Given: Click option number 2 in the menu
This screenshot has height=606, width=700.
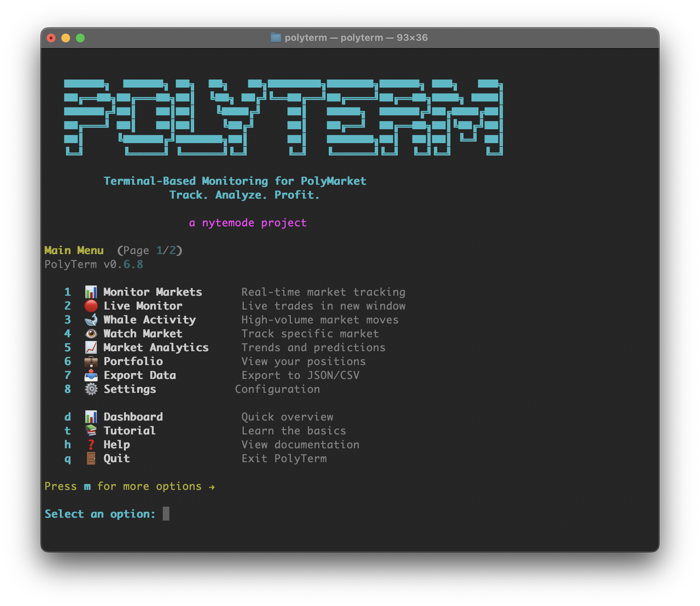Looking at the screenshot, I should click(x=68, y=306).
